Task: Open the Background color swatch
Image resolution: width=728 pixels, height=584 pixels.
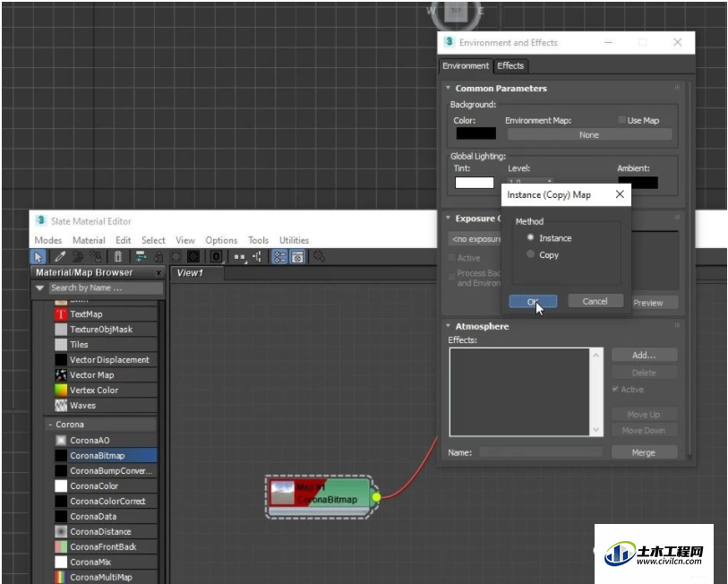Action: coord(475,133)
